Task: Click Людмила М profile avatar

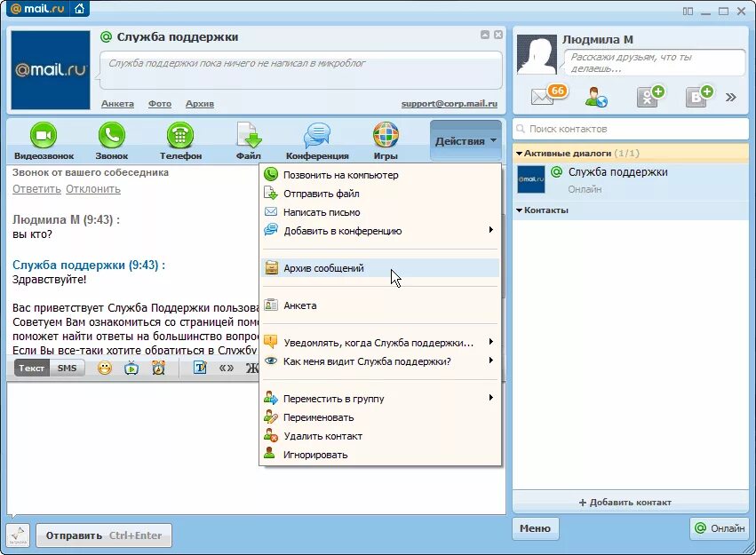Action: pos(537,54)
